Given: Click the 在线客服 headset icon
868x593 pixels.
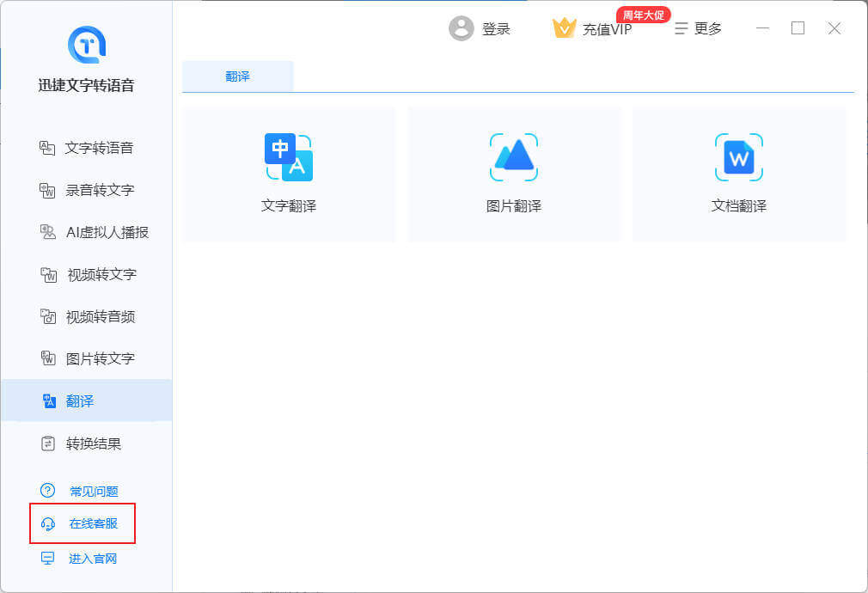Looking at the screenshot, I should coord(48,524).
